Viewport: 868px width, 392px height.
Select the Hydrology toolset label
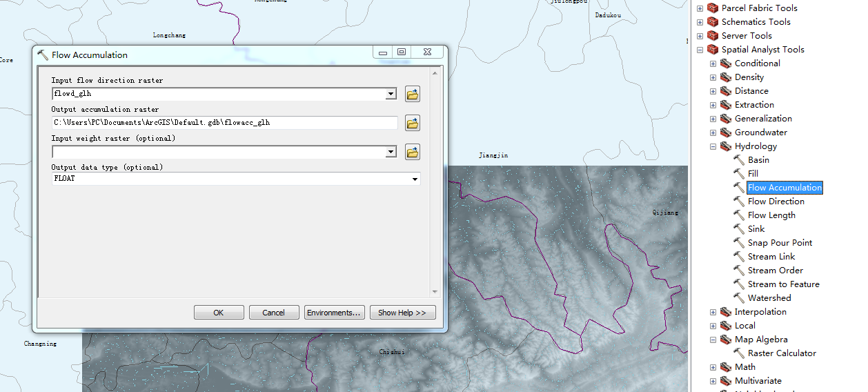click(x=756, y=146)
